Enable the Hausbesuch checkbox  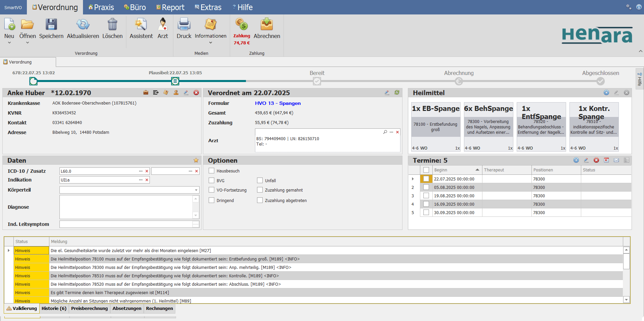pos(212,171)
